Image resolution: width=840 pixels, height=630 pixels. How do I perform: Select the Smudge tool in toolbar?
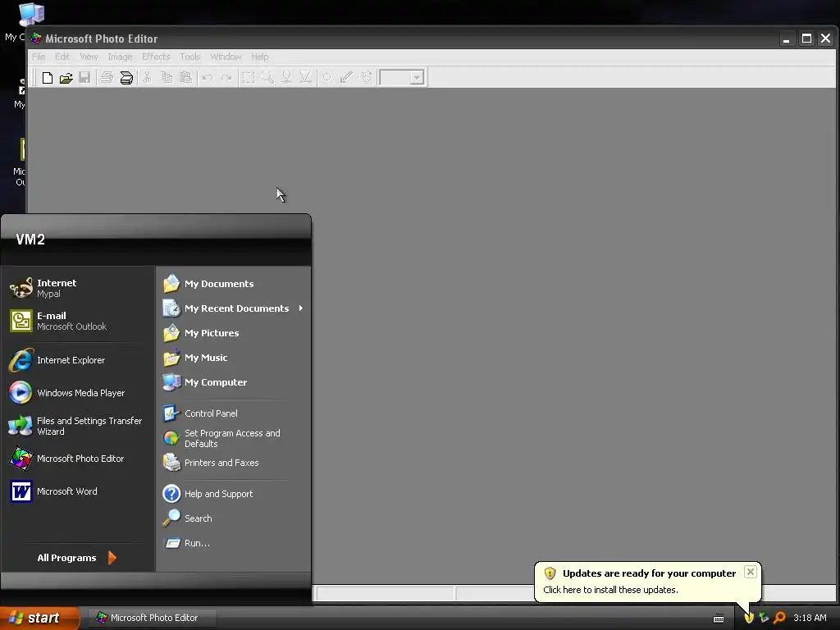point(286,78)
